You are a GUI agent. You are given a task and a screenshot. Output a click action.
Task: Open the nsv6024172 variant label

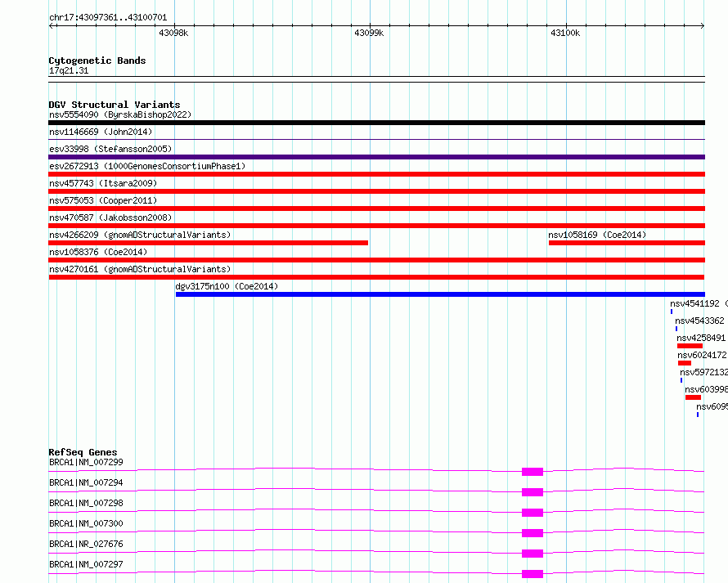[x=702, y=355]
